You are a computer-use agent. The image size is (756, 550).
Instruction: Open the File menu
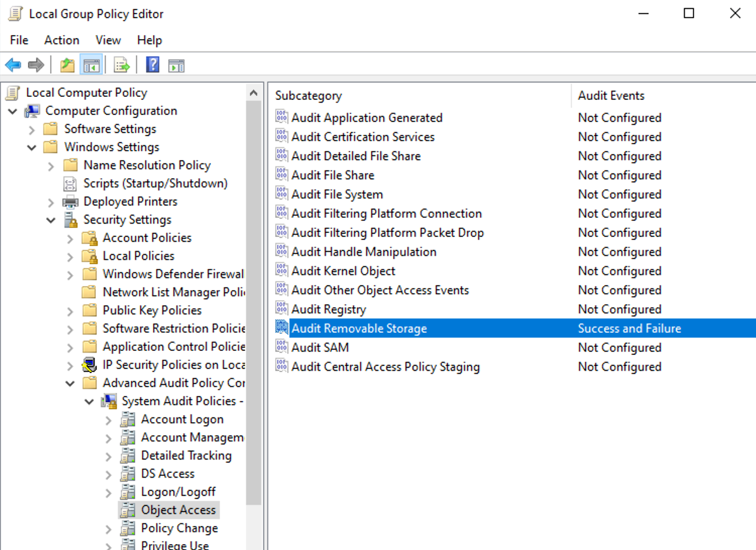pyautogui.click(x=19, y=40)
